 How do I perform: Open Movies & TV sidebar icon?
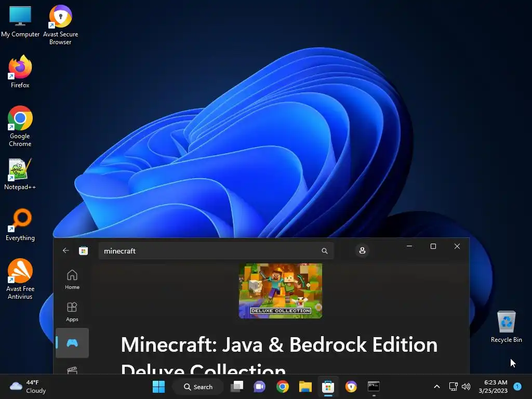(72, 370)
